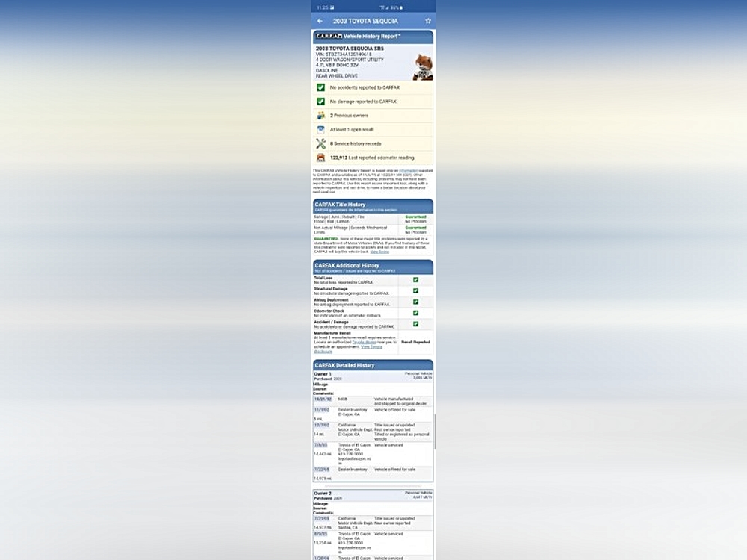The height and width of the screenshot is (560, 747).
Task: Click the 2003 TOYOTA SEQUOIA SR5 vehicle name
Action: click(350, 49)
